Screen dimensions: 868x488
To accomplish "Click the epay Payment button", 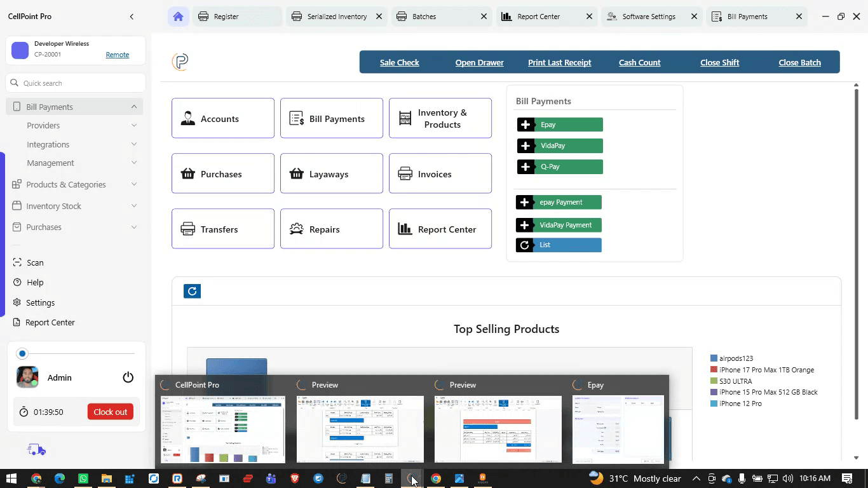I will coord(559,202).
